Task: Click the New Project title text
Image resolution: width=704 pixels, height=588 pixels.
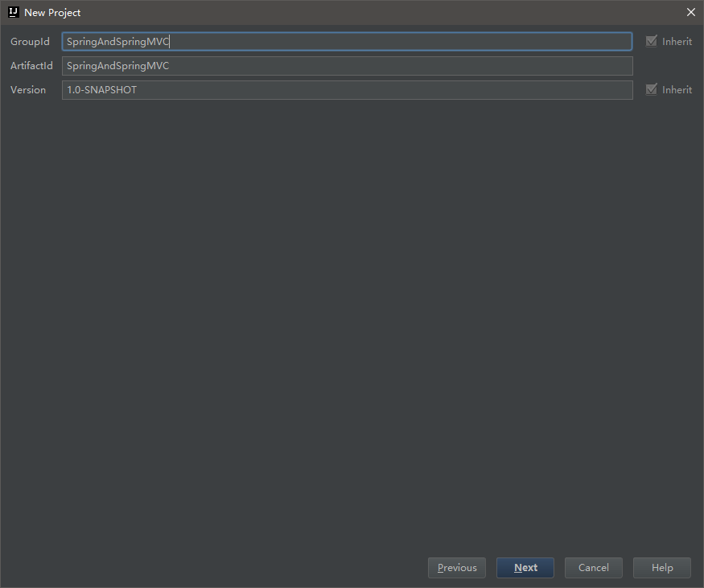Action: tap(52, 13)
